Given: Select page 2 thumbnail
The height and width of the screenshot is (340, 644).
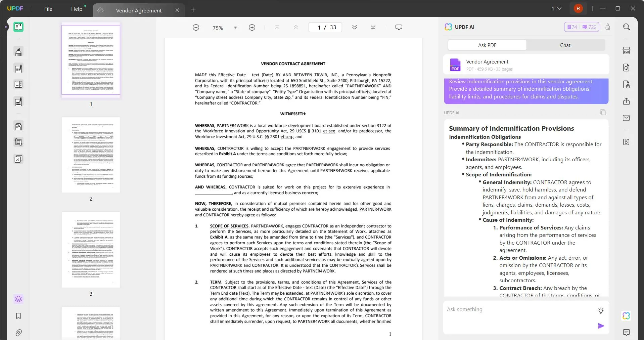Looking at the screenshot, I should click(91, 155).
